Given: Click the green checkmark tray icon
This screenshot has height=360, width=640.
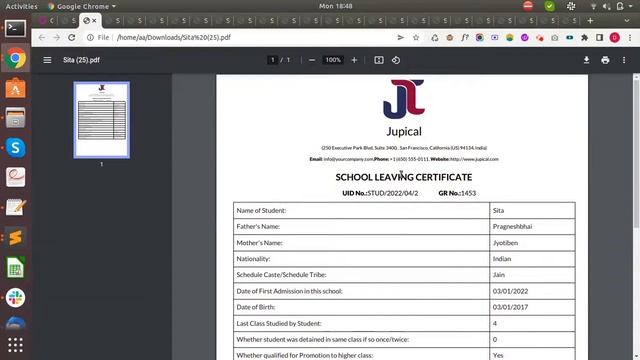Looking at the screenshot, I should (549, 6).
